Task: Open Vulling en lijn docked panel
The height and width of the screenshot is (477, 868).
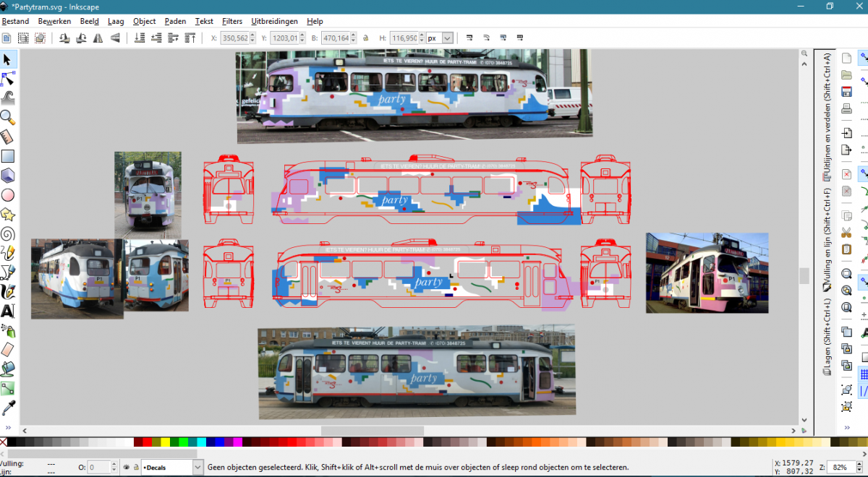Action: [x=826, y=239]
